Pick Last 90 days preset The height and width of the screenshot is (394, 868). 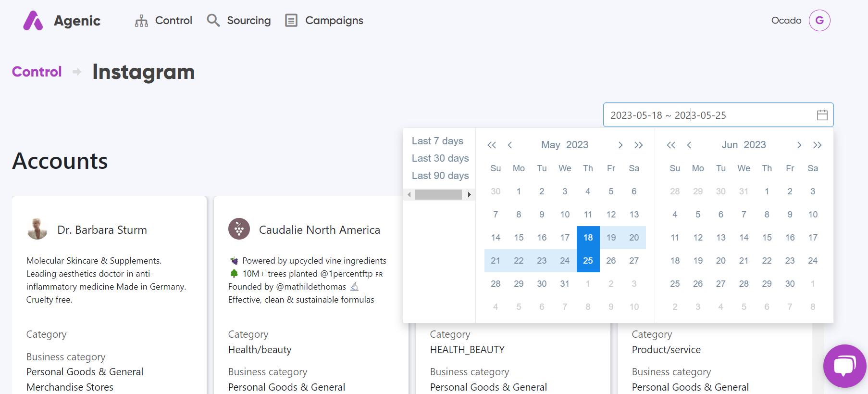point(440,176)
